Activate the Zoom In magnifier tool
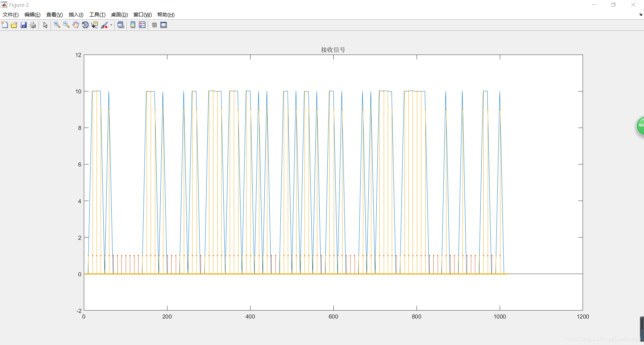 (57, 25)
